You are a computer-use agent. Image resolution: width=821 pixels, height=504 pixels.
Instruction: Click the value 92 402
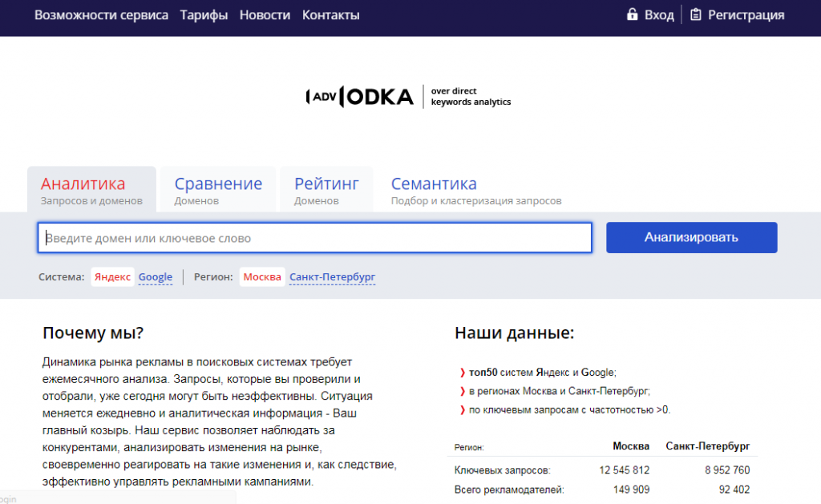(x=734, y=490)
